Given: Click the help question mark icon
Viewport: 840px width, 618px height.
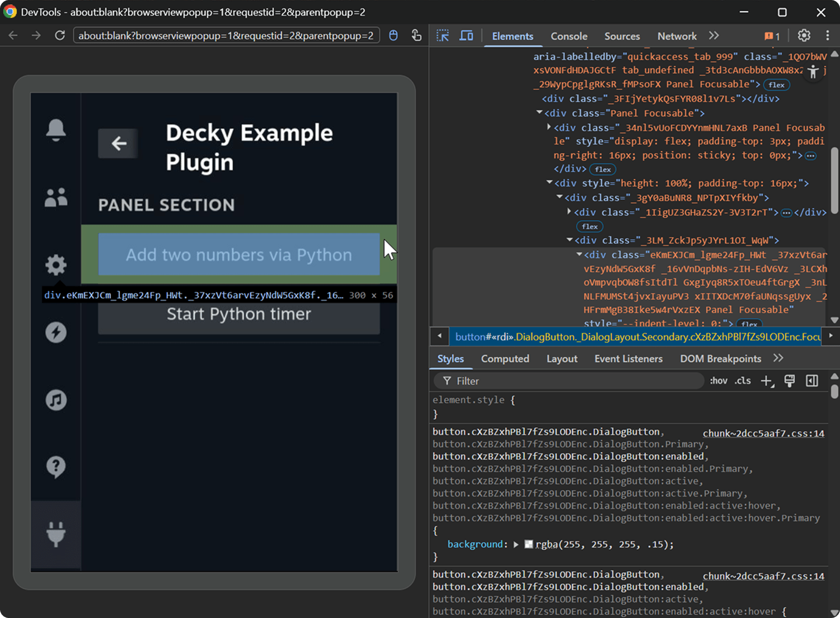Looking at the screenshot, I should pyautogui.click(x=56, y=466).
